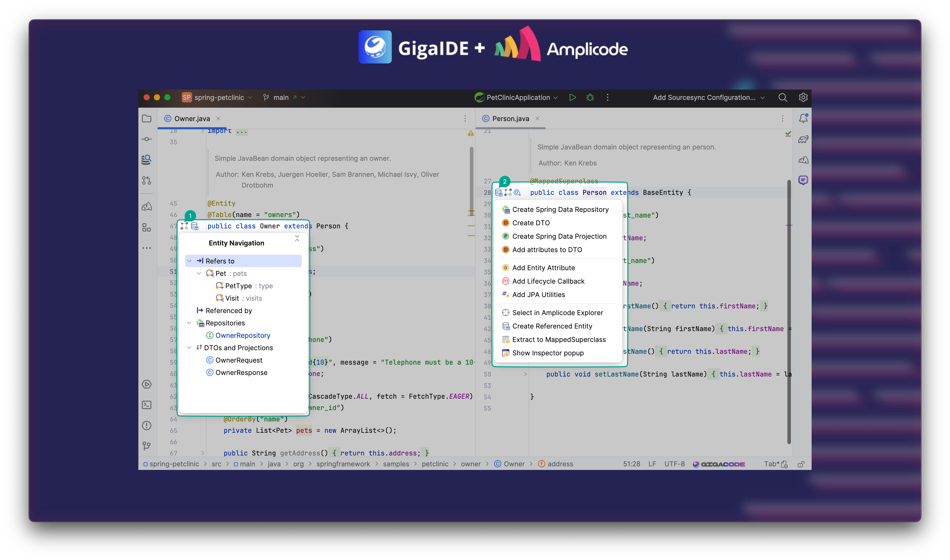Open the Terminal tool window icon
950x560 pixels.
(x=146, y=405)
